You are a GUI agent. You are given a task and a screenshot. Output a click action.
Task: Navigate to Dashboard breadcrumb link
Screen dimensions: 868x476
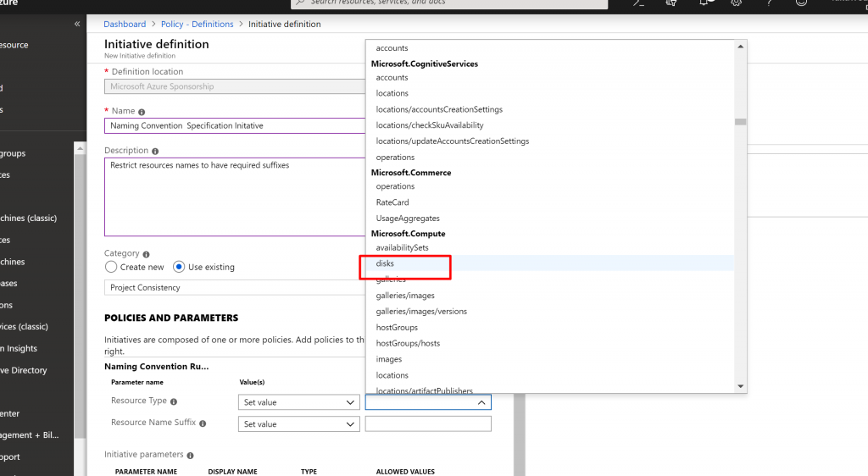(125, 25)
